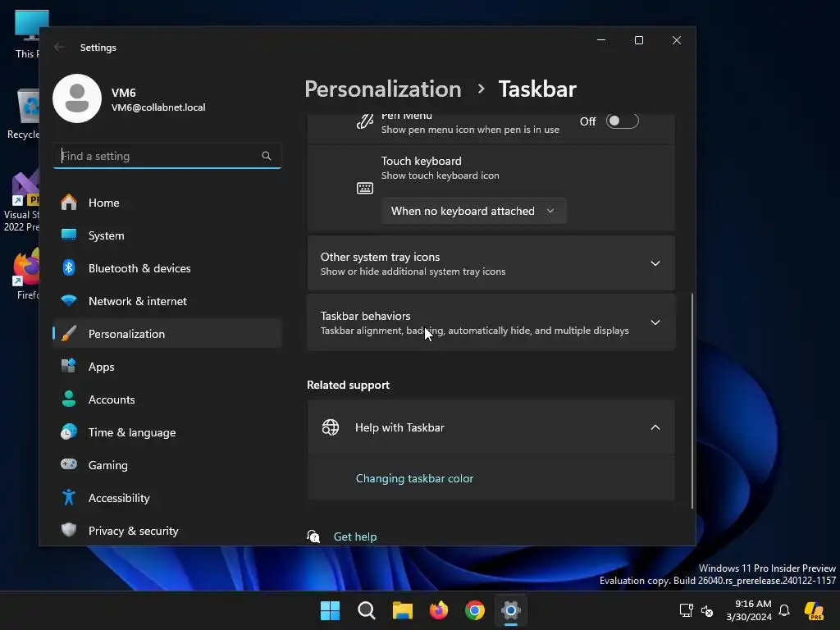Screen dimensions: 840x630
Task: Click the touch keyboard icon
Action: pyautogui.click(x=365, y=188)
